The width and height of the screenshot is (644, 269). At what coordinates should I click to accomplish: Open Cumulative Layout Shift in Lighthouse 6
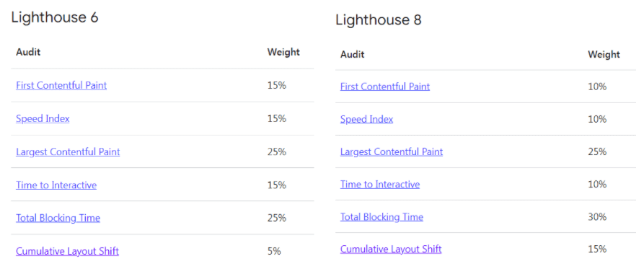pos(67,251)
